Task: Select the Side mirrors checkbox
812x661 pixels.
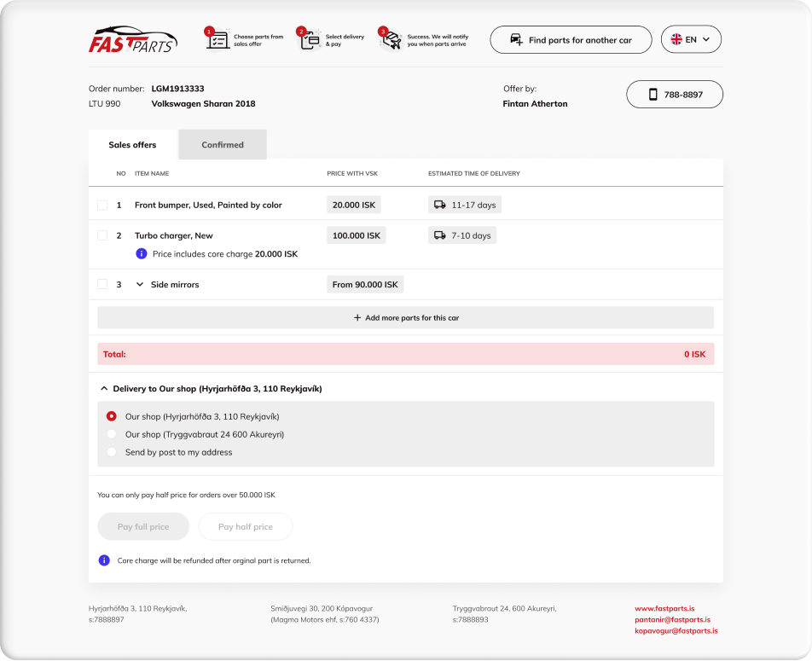Action: [x=102, y=284]
